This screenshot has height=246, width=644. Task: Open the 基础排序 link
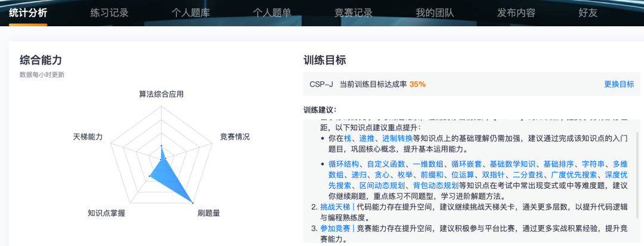[559, 164]
